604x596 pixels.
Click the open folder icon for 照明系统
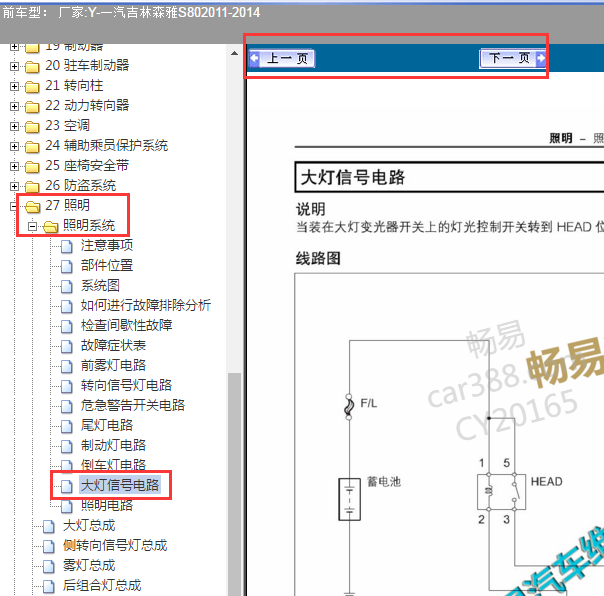pos(50,227)
